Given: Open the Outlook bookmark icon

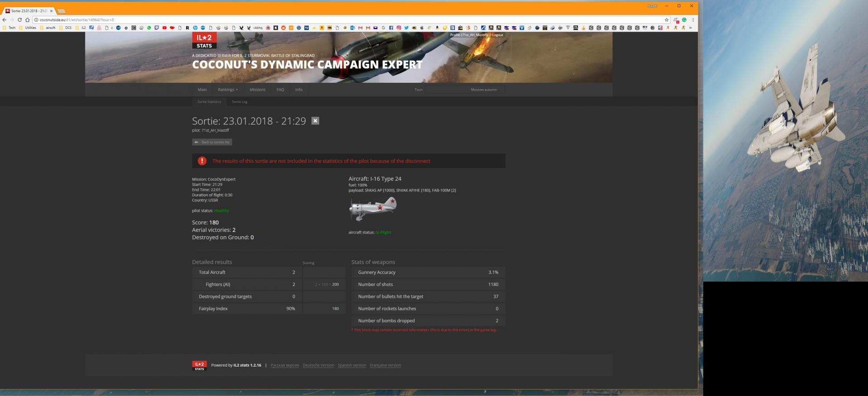Looking at the screenshot, I should pos(353,28).
